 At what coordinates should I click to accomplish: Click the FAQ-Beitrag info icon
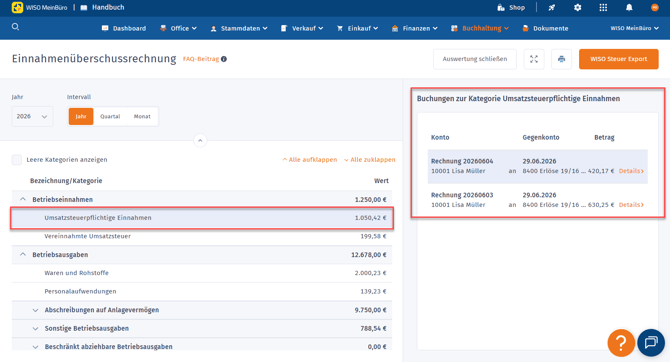click(x=224, y=59)
